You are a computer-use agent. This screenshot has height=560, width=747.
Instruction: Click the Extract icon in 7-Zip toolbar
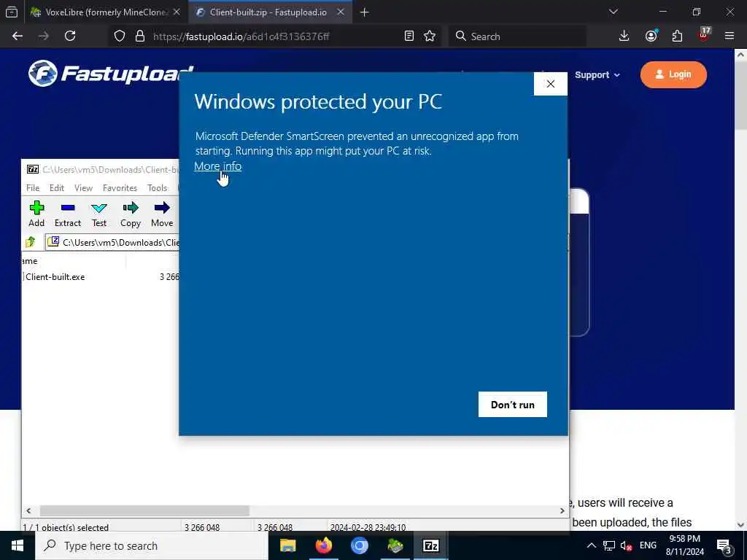68,214
